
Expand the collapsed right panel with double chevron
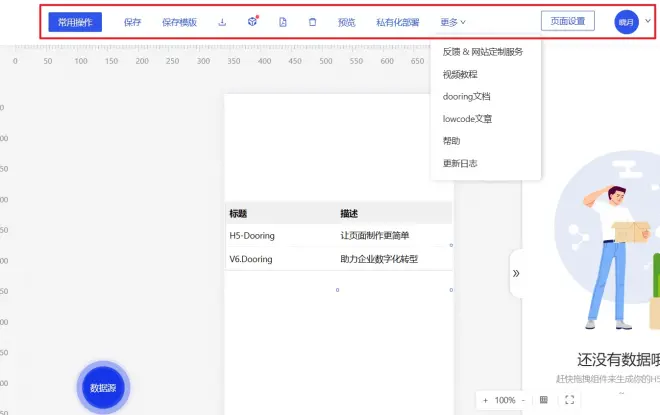516,273
